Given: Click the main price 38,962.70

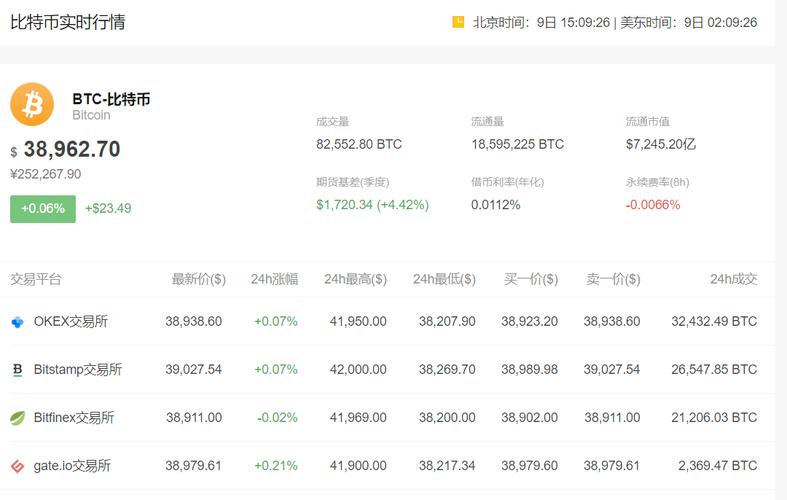Looking at the screenshot, I should pos(72,149).
